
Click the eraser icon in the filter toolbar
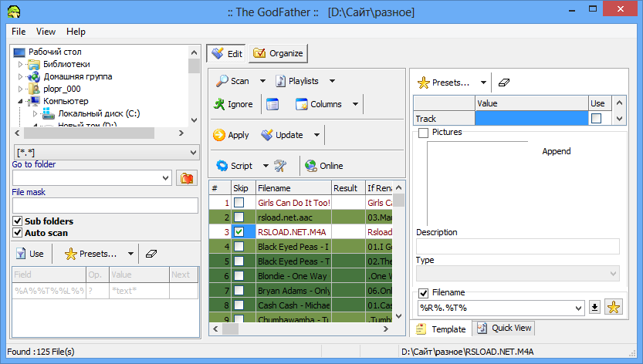pyautogui.click(x=151, y=253)
